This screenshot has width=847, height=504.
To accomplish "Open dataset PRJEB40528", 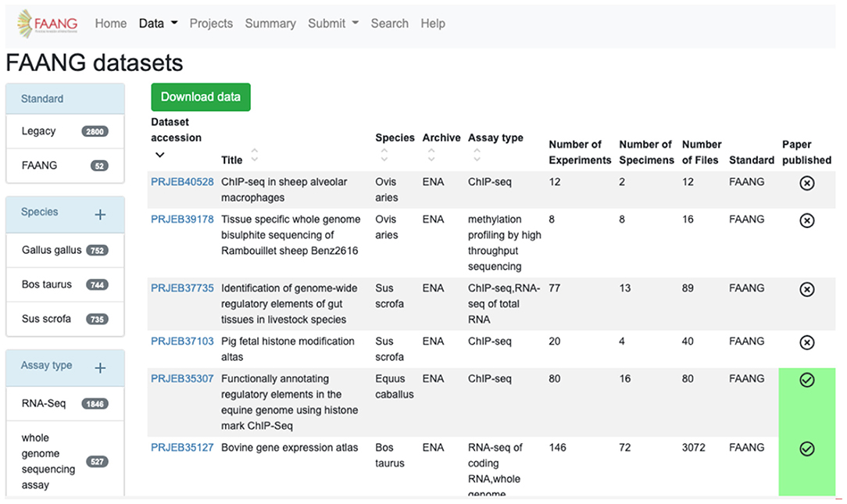I will point(182,182).
